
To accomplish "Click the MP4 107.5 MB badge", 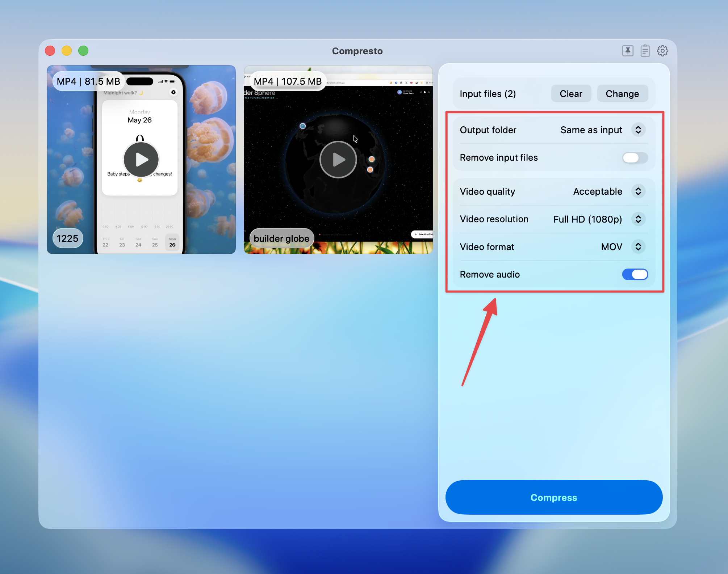I will click(x=287, y=81).
